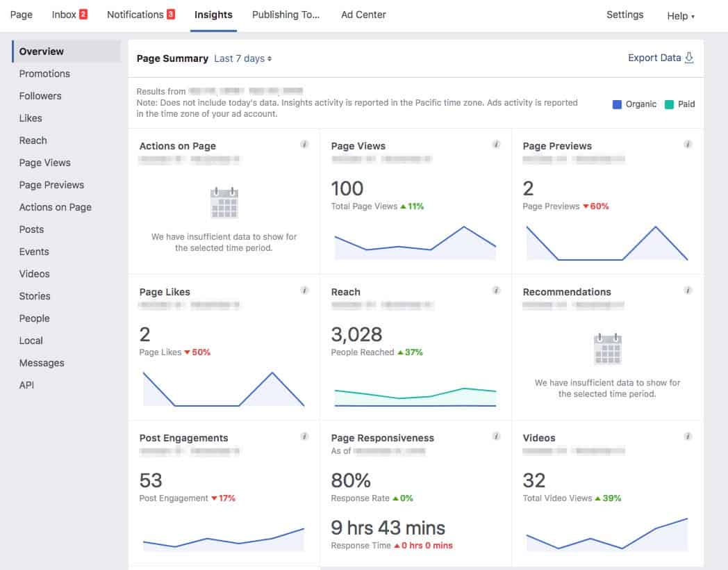Open the Actions on Page info tooltip
Viewport: 728px width, 570px height.
tap(304, 145)
